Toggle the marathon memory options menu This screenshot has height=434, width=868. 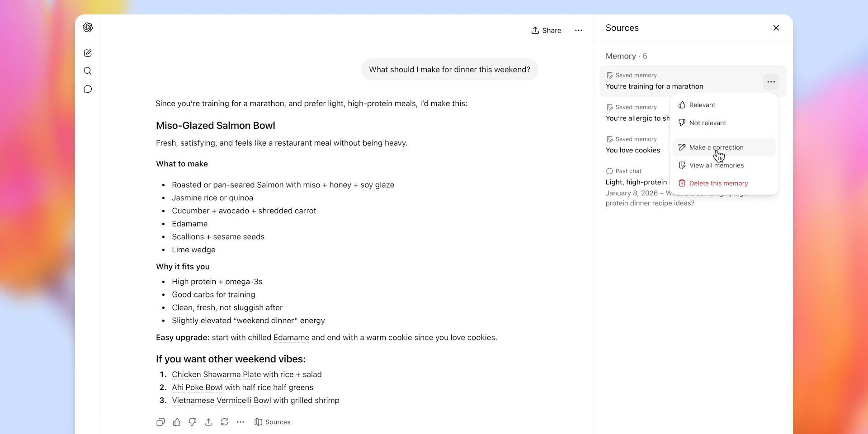[x=771, y=82]
